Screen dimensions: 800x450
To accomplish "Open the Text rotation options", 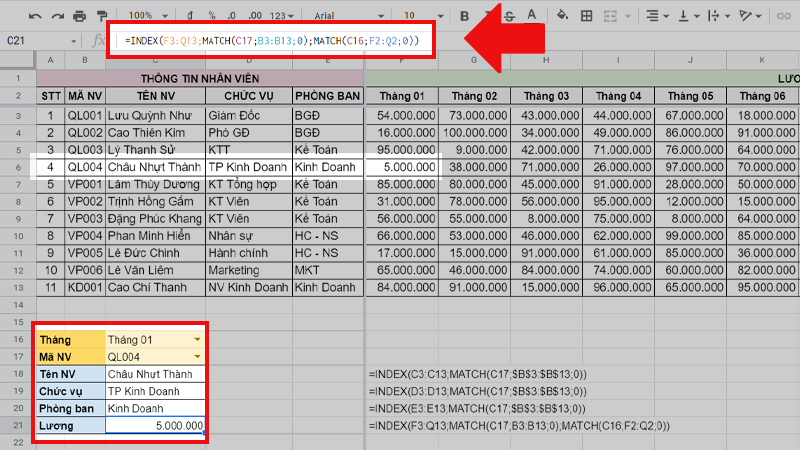I will 750,16.
